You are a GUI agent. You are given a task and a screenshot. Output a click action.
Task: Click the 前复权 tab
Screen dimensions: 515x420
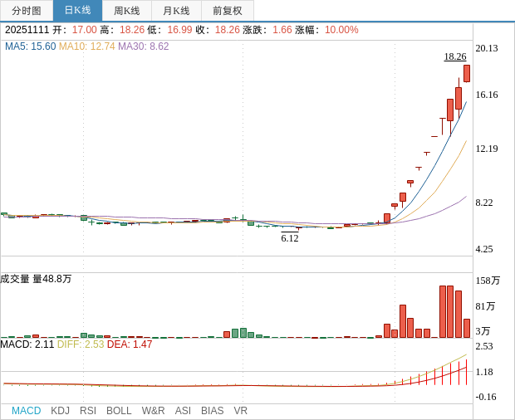coord(228,11)
